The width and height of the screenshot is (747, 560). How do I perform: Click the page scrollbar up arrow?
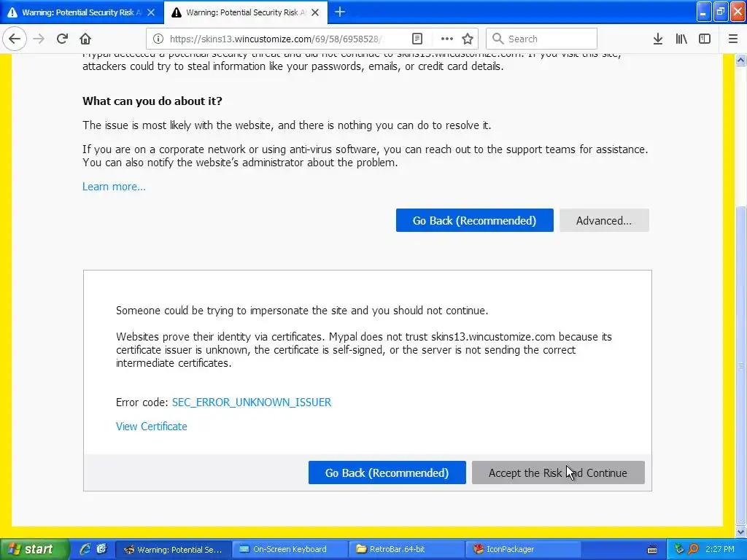741,60
